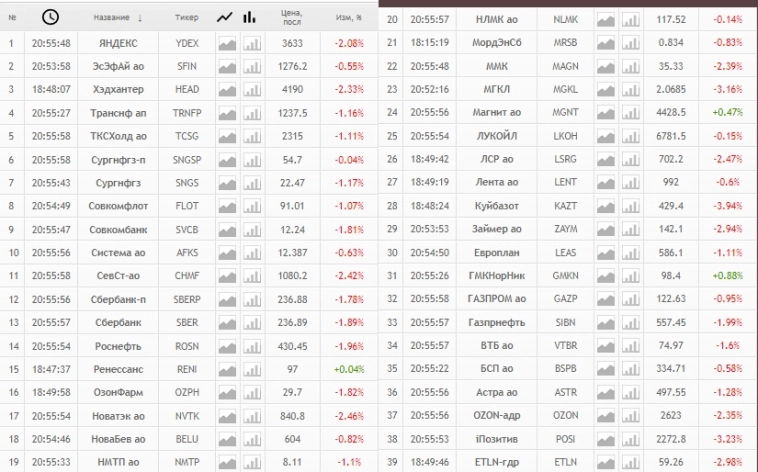The image size is (758, 472).
Task: Show bar chart for Роснефть ROSN
Action: [252, 346]
